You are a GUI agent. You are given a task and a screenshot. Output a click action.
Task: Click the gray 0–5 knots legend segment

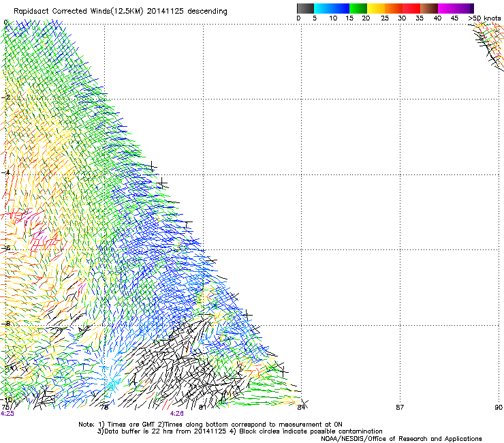[x=305, y=8]
